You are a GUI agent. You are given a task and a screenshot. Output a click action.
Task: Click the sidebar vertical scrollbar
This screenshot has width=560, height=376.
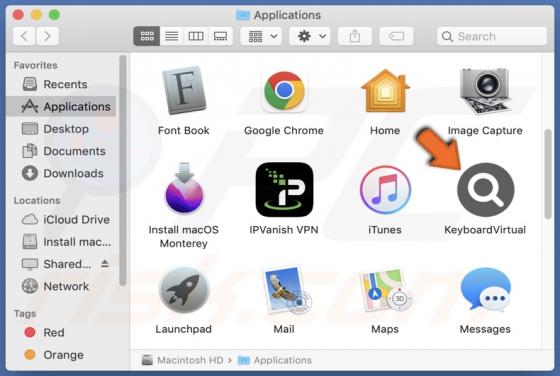(x=122, y=170)
